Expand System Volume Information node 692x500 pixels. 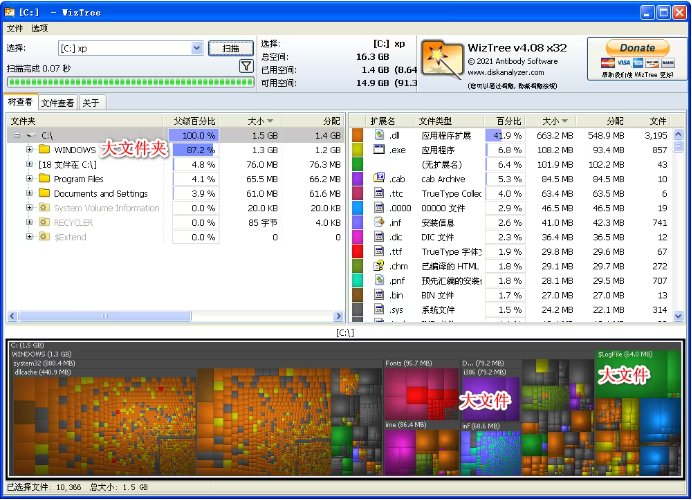point(29,208)
